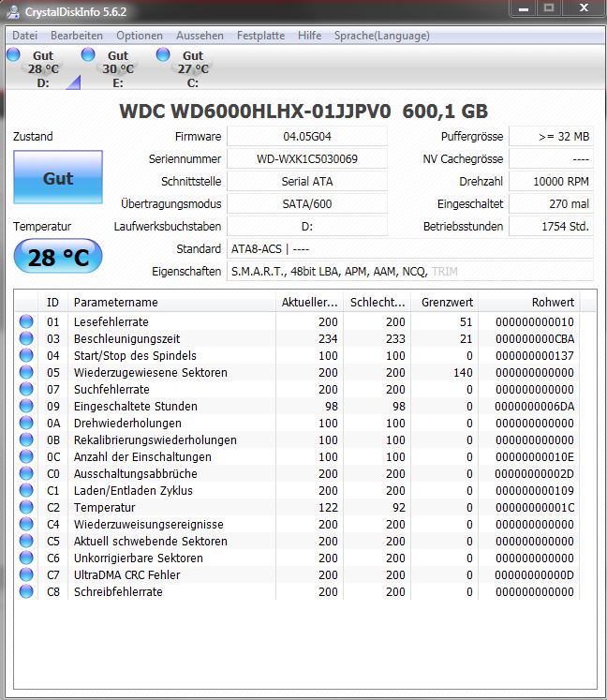Click the blue Gut health status button
Image resolution: width=607 pixels, height=700 pixels.
pos(58,177)
